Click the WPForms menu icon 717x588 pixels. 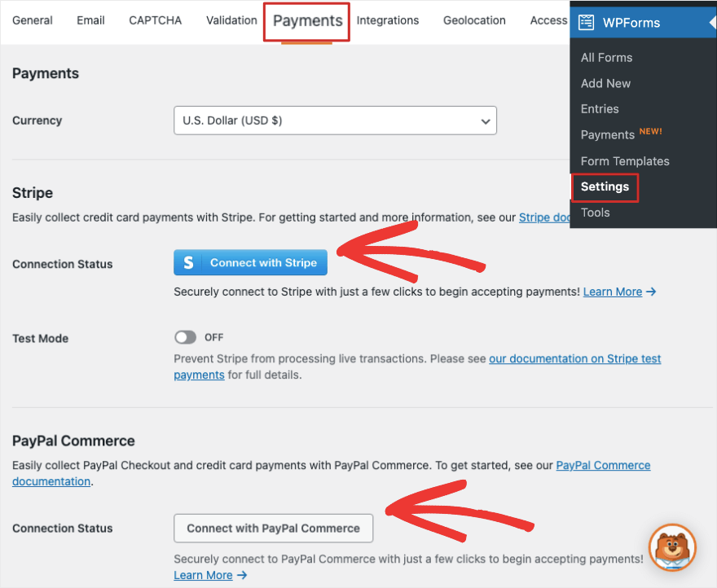[x=586, y=23]
